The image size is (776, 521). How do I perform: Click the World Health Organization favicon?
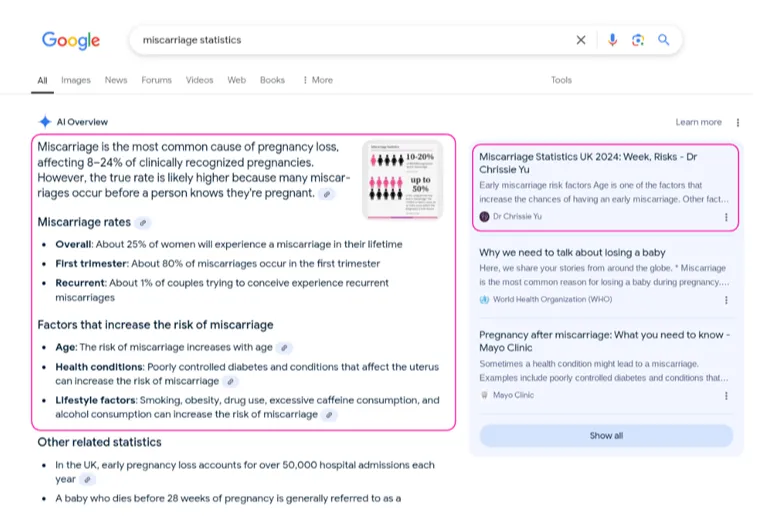pyautogui.click(x=485, y=300)
